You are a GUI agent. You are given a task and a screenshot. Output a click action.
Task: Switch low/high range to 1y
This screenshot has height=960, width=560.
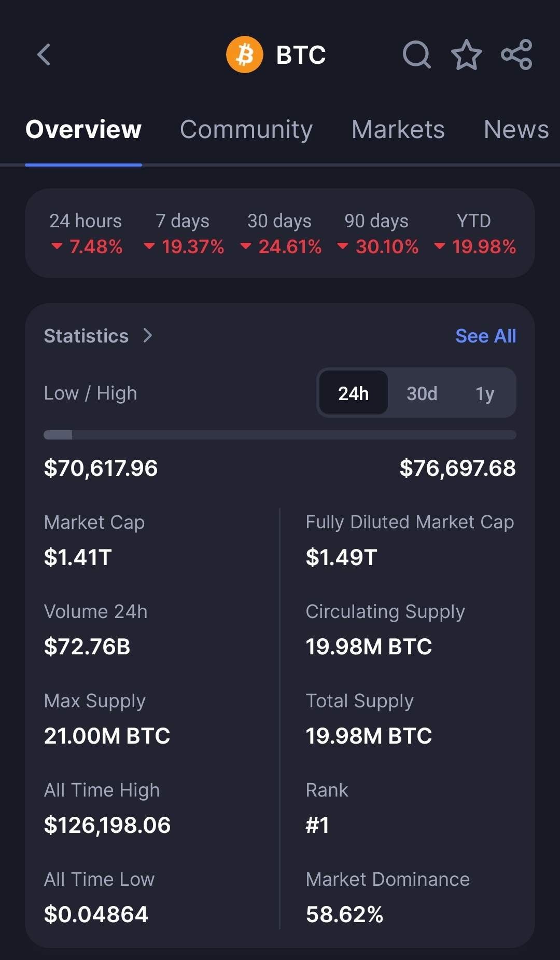point(485,393)
